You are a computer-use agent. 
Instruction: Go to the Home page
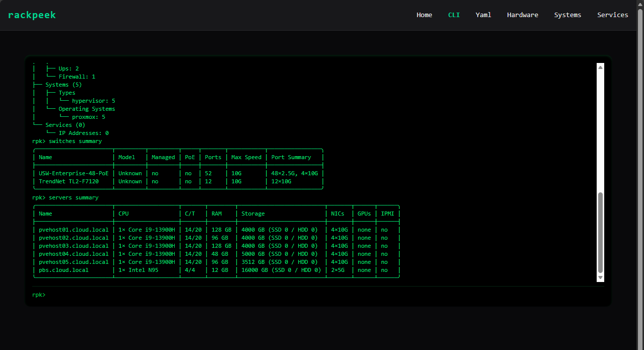424,15
